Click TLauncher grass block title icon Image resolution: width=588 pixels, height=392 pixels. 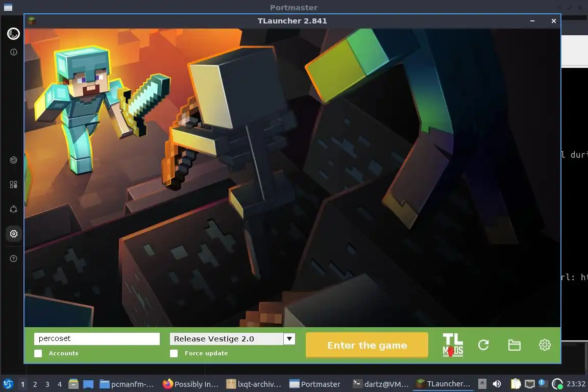coord(32,21)
